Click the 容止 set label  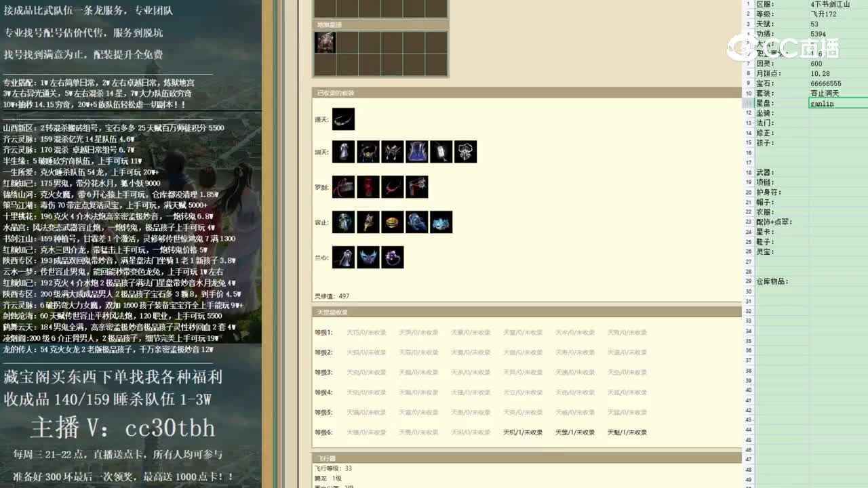321,223
